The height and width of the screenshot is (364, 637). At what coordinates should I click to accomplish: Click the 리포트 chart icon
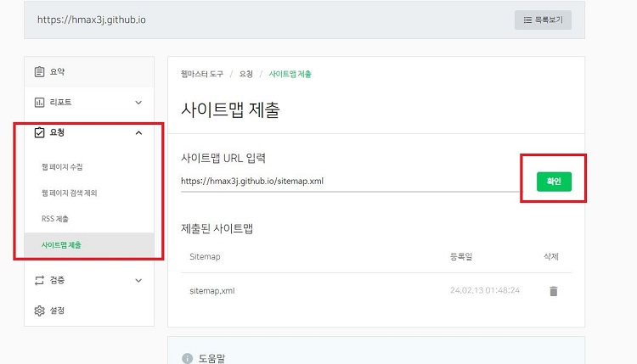[x=39, y=103]
